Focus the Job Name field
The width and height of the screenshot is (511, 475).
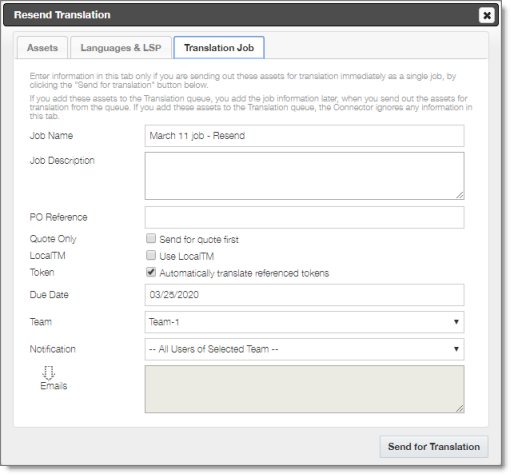tap(304, 136)
